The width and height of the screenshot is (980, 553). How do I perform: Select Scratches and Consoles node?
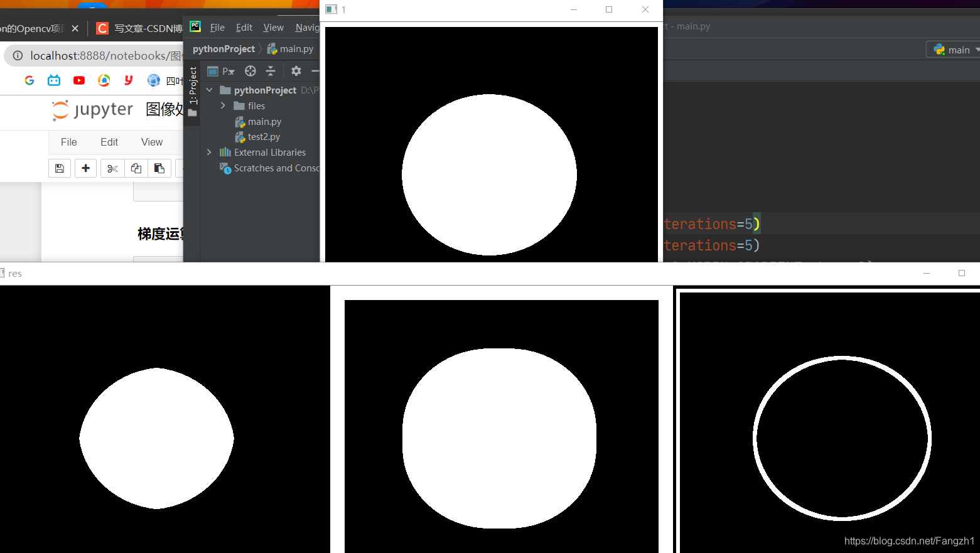coord(270,168)
